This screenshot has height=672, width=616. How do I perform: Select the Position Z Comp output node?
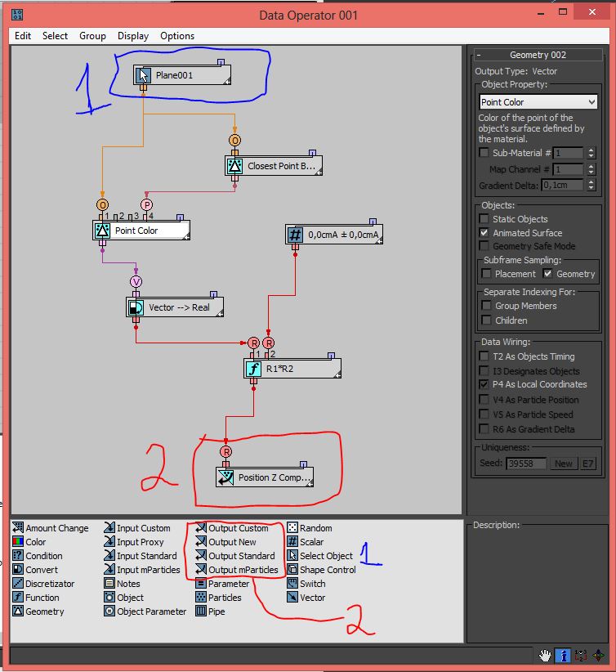[265, 477]
